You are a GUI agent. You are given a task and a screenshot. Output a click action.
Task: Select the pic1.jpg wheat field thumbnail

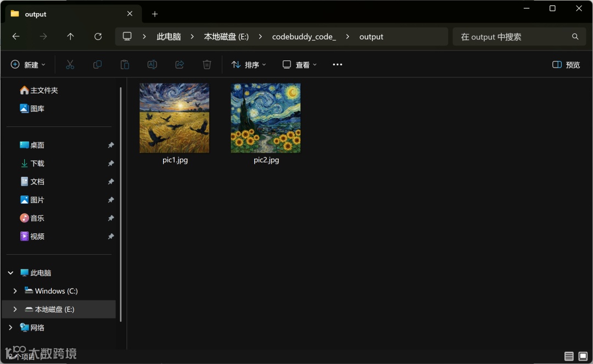click(x=175, y=118)
